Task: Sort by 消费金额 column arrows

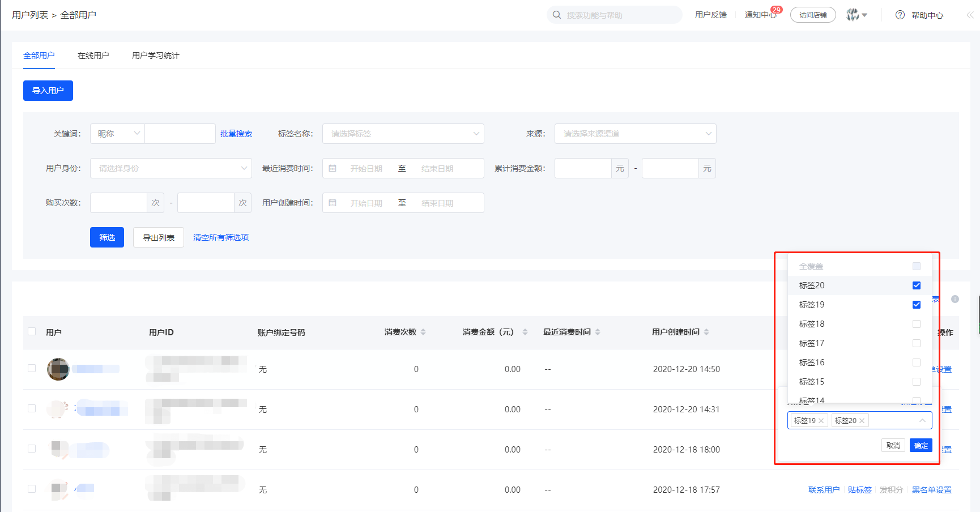Action: pyautogui.click(x=525, y=332)
